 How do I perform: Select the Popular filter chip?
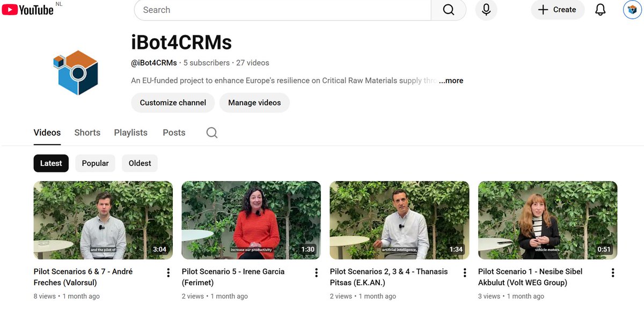[96, 163]
